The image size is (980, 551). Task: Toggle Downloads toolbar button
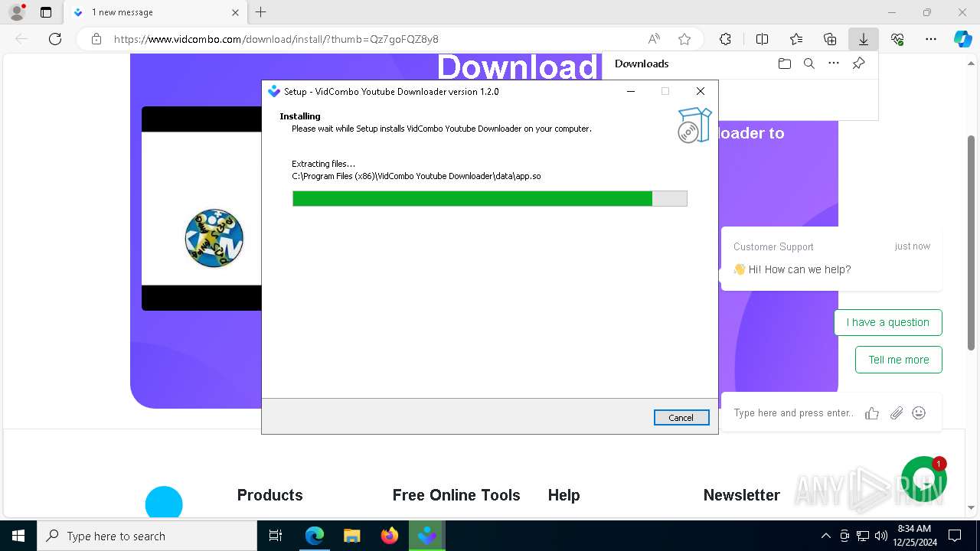tap(864, 39)
